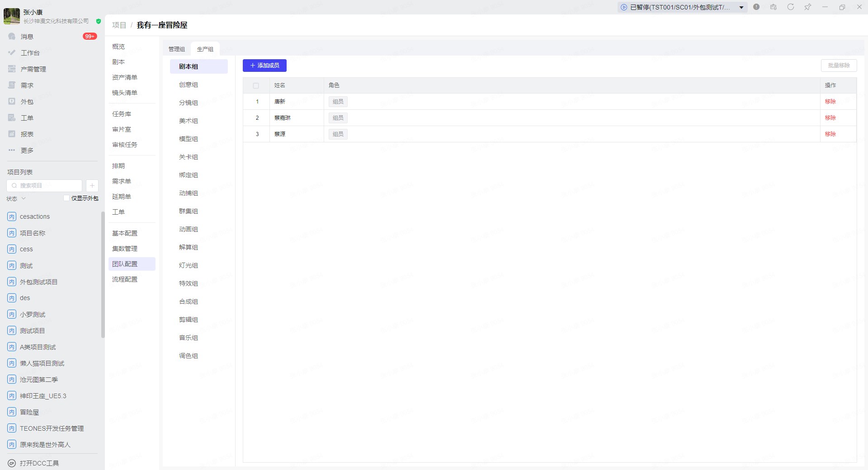Open the 小罗测试 project
The image size is (868, 470).
(33, 315)
